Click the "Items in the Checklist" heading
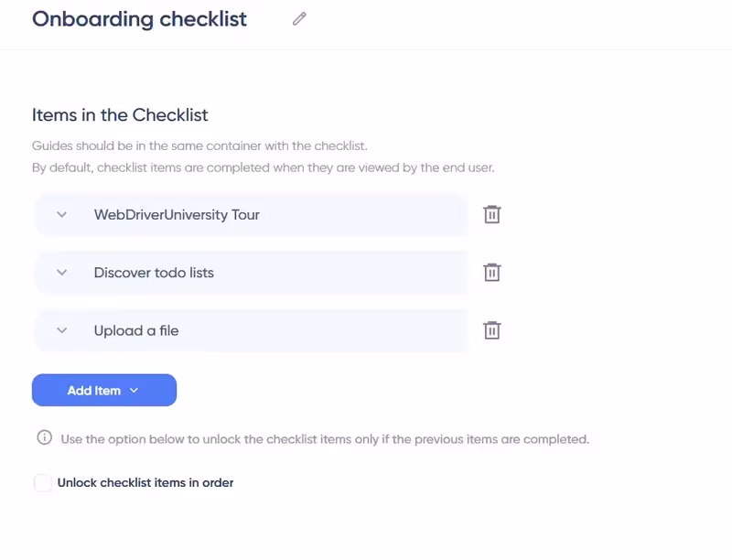The height and width of the screenshot is (560, 732). (120, 114)
